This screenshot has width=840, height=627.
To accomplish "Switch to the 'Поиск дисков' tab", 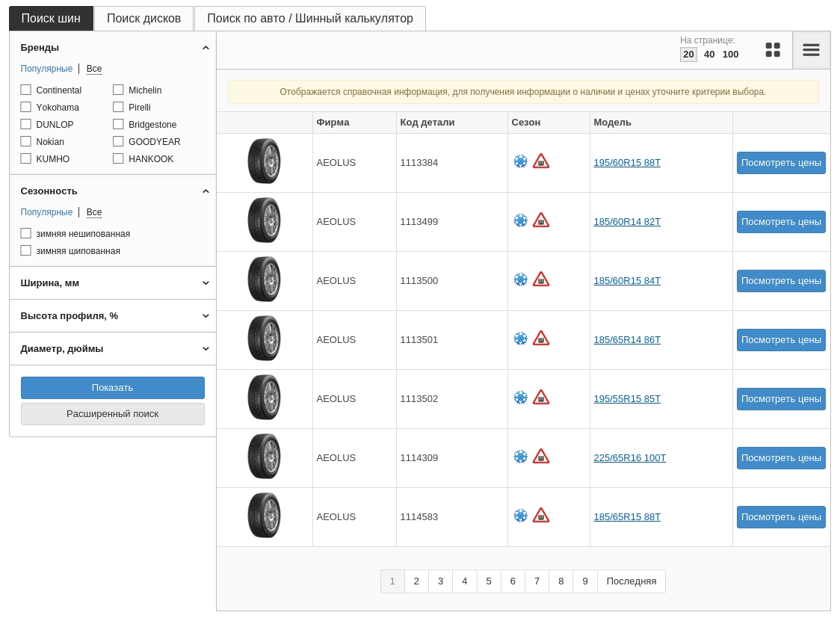I will coord(143,18).
